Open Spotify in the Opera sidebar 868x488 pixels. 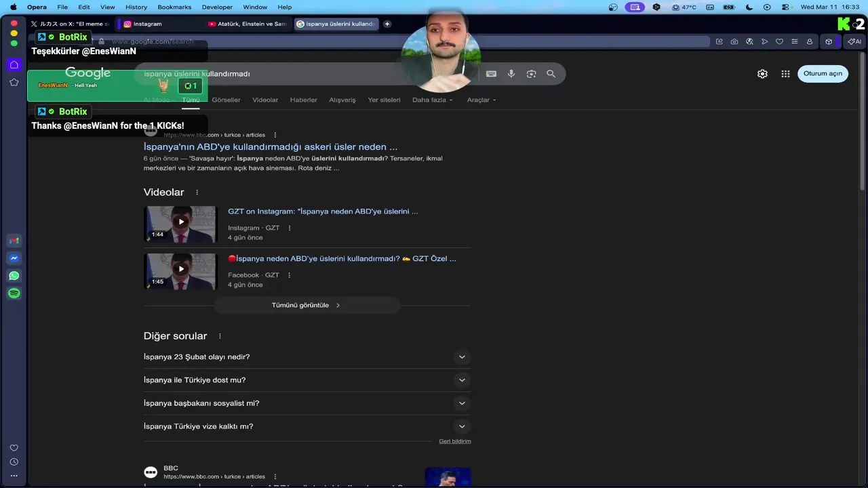coord(14,293)
